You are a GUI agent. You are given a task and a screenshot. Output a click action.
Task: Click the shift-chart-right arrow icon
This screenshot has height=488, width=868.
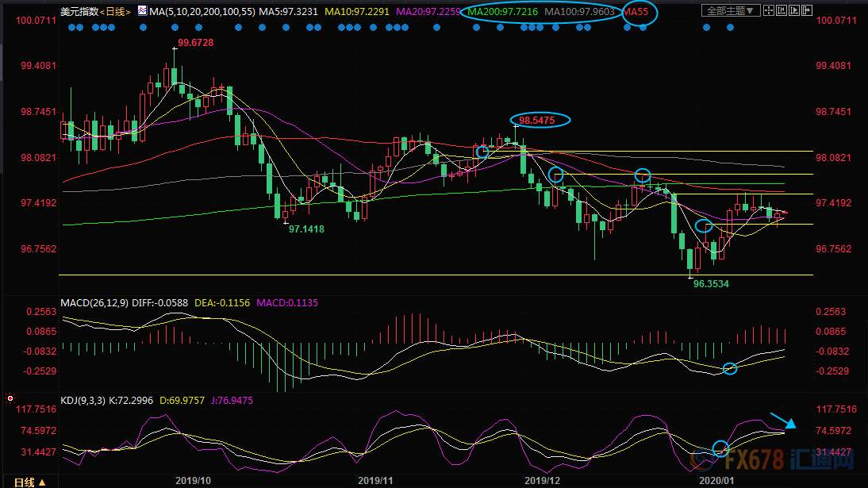pyautogui.click(x=807, y=10)
